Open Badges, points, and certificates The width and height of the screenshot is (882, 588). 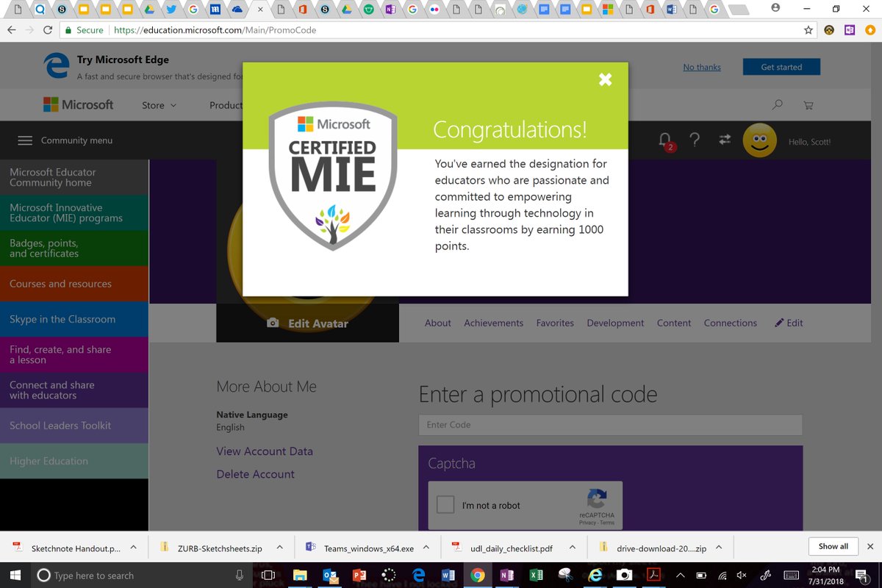coord(74,248)
